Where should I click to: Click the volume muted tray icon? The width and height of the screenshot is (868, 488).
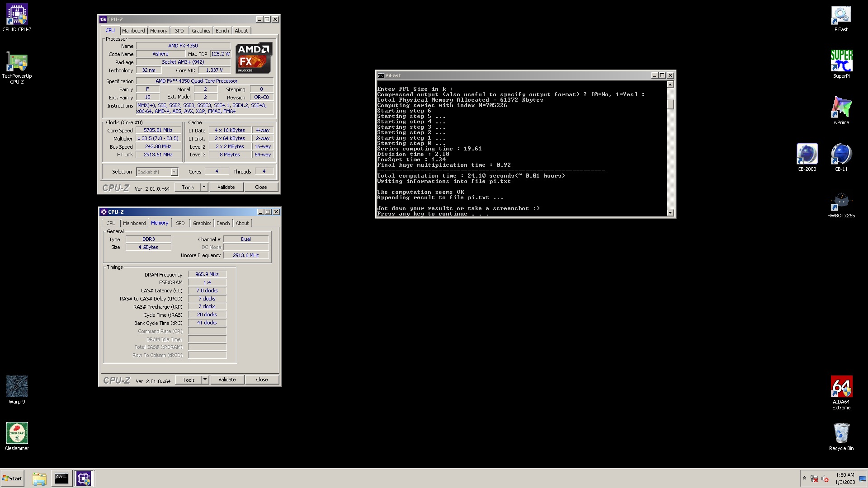point(825,479)
